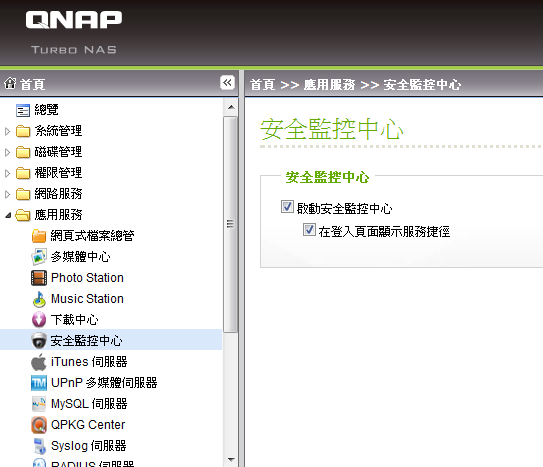Click the 網路服務 folder icon
The image size is (543, 467).
pos(23,194)
